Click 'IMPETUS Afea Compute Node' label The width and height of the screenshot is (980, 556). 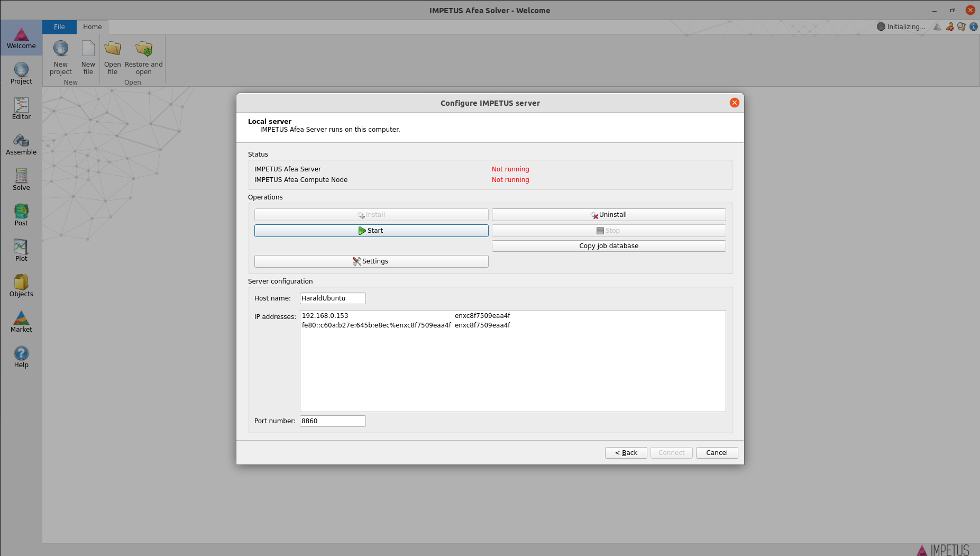(x=301, y=180)
